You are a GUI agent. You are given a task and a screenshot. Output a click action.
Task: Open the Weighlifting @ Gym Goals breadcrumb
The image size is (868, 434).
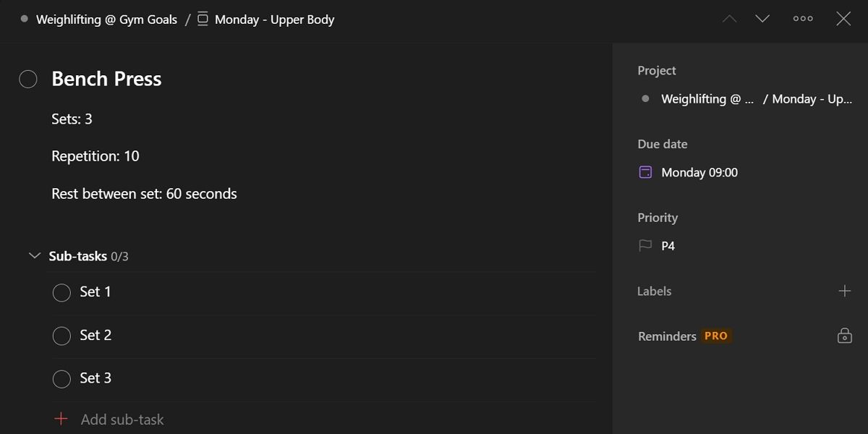[x=105, y=20]
